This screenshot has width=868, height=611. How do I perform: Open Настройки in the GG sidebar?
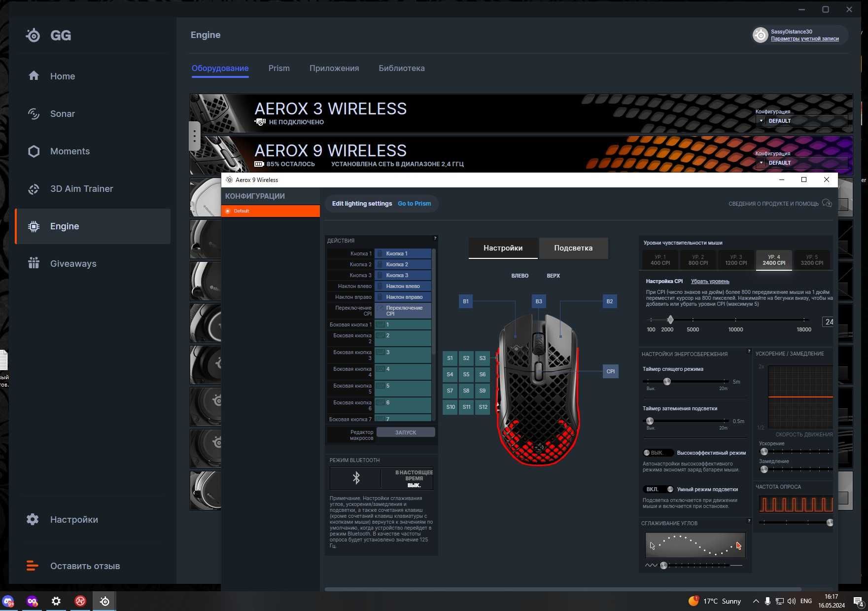coord(93,519)
